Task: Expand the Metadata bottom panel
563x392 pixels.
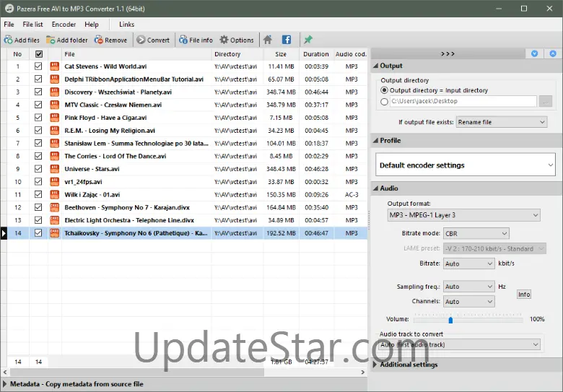Action: pos(4,384)
